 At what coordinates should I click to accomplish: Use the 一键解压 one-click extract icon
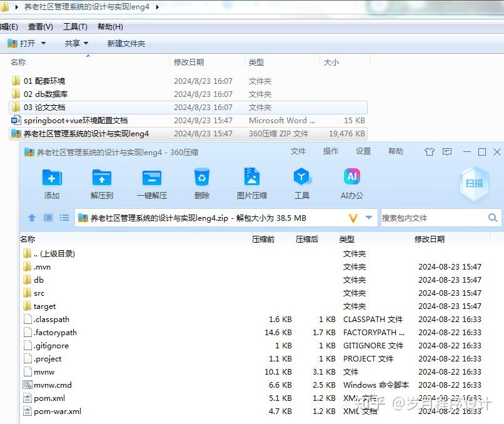[x=151, y=181]
